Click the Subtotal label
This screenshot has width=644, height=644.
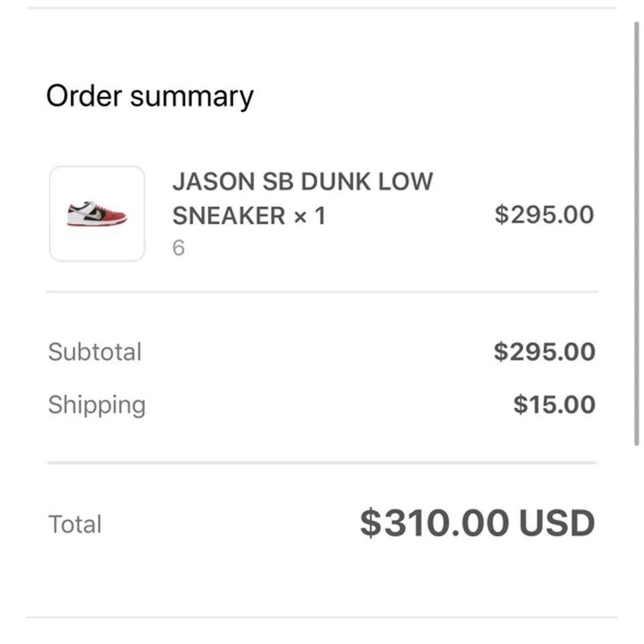tap(95, 352)
